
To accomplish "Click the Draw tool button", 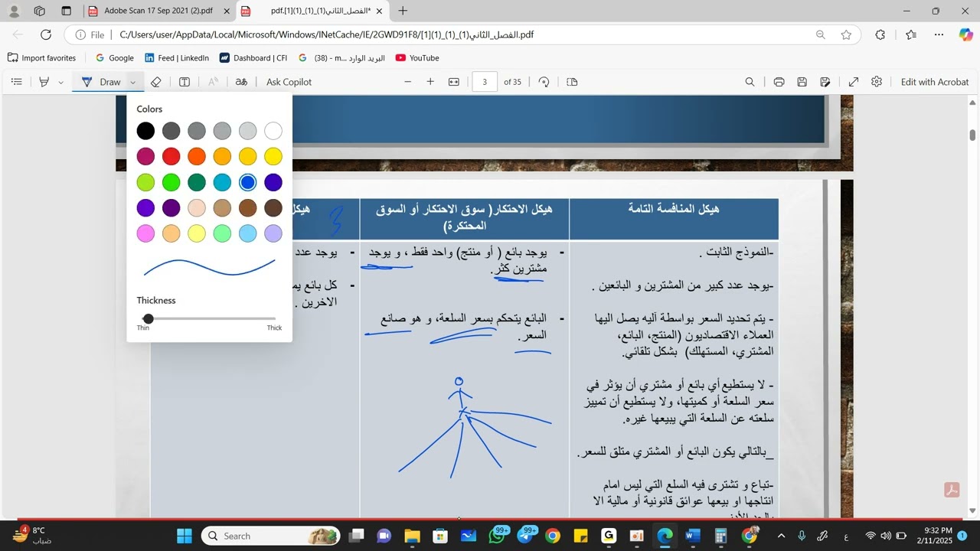I will [x=102, y=82].
